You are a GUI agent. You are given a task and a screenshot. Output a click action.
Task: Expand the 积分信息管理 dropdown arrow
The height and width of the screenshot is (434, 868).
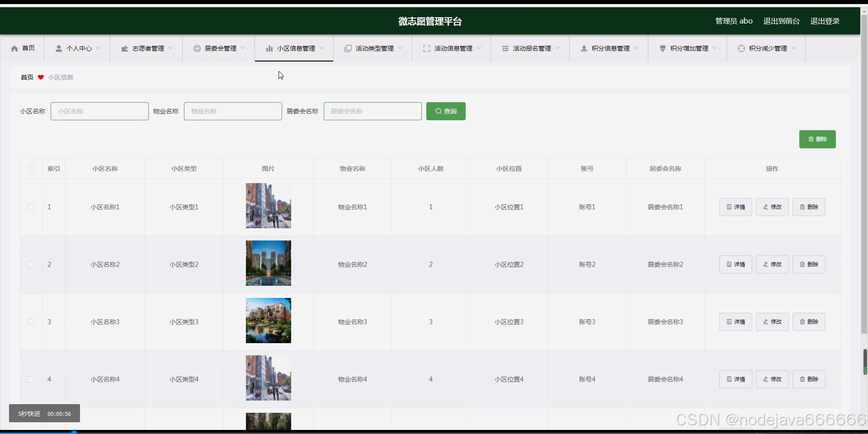click(636, 48)
